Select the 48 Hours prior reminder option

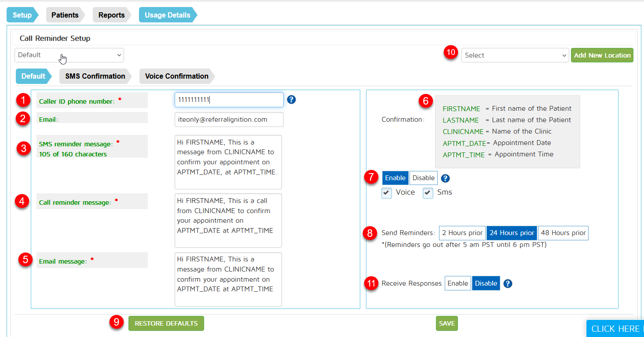tap(563, 233)
